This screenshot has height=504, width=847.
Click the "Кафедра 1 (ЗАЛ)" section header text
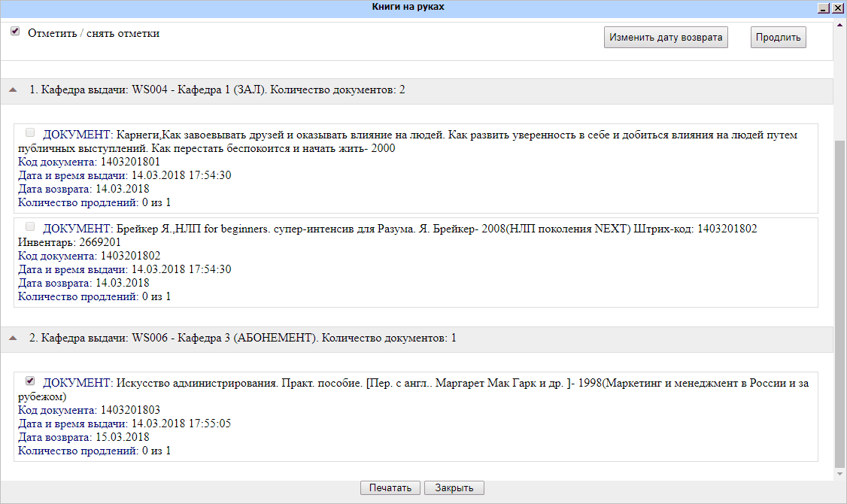point(217,90)
